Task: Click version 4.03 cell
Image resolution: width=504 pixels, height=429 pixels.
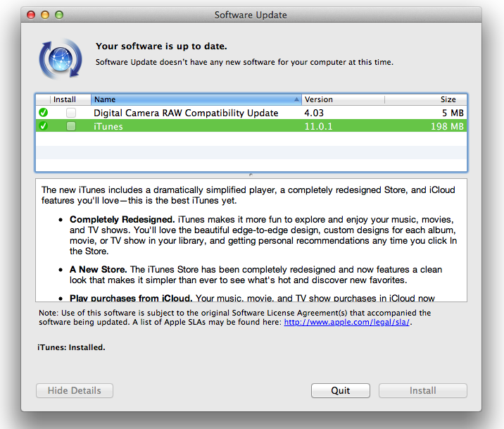Action: (x=314, y=113)
